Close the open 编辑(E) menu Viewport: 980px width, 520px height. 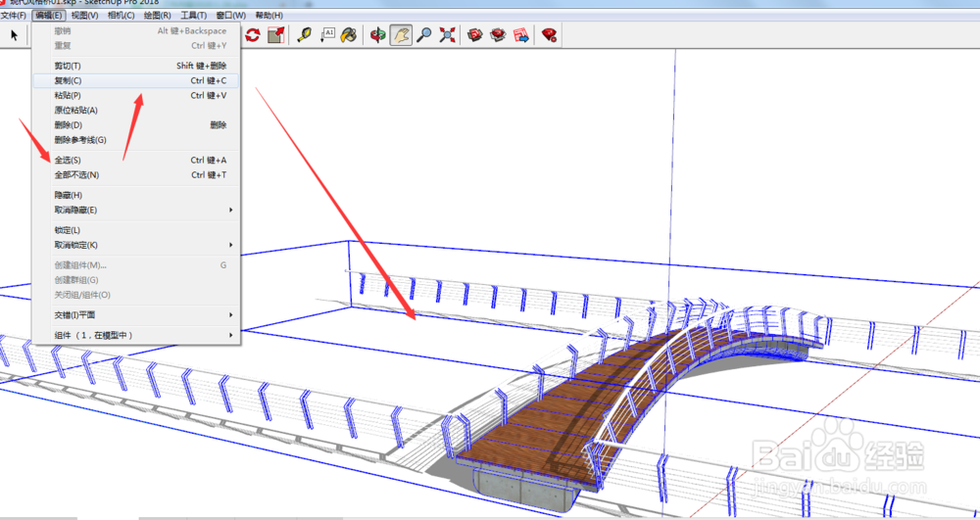[x=49, y=15]
